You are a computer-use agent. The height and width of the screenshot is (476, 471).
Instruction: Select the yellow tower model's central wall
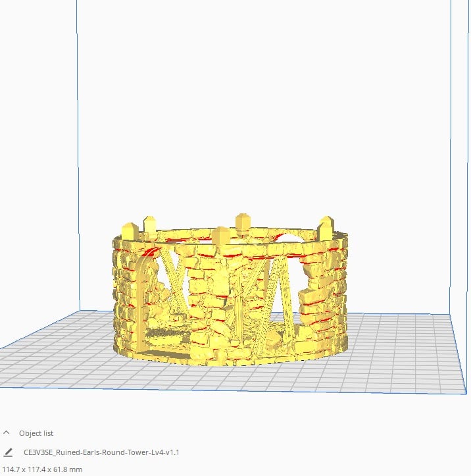tap(212, 296)
